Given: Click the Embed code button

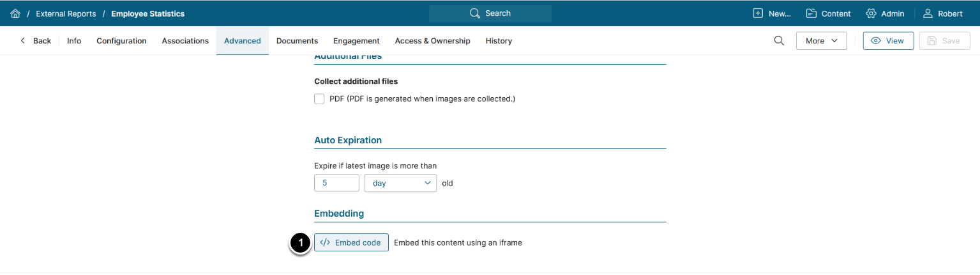Looking at the screenshot, I should [x=351, y=243].
